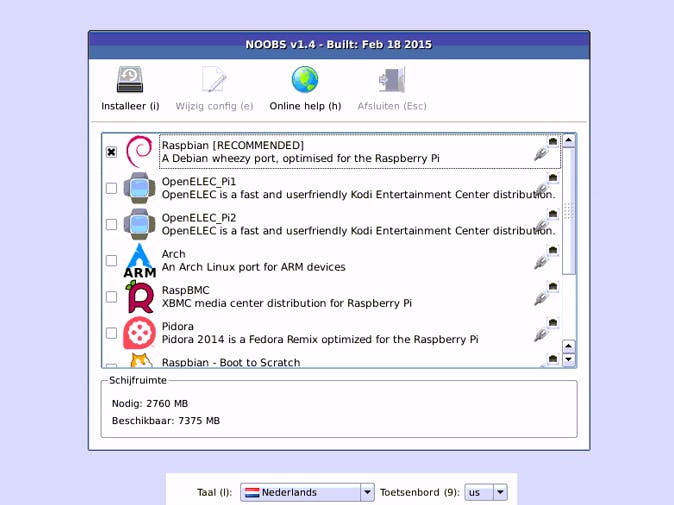This screenshot has height=505, width=674.
Task: Click the scroll down arrow at list bottom
Action: point(569,359)
